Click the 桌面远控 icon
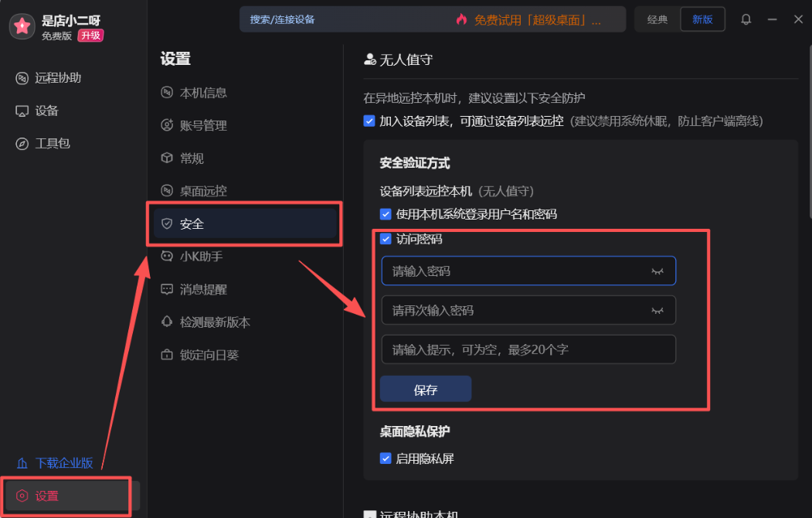Viewport: 812px width, 518px height. click(x=167, y=191)
